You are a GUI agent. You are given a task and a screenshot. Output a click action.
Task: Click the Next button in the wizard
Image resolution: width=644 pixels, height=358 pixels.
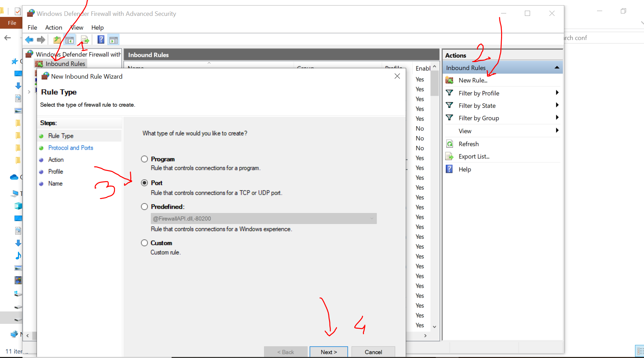coord(329,352)
